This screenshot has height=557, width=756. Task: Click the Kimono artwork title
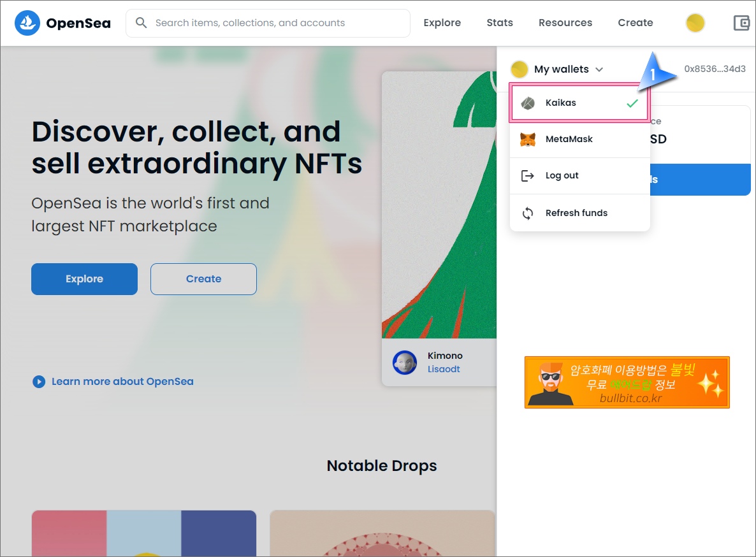point(445,356)
